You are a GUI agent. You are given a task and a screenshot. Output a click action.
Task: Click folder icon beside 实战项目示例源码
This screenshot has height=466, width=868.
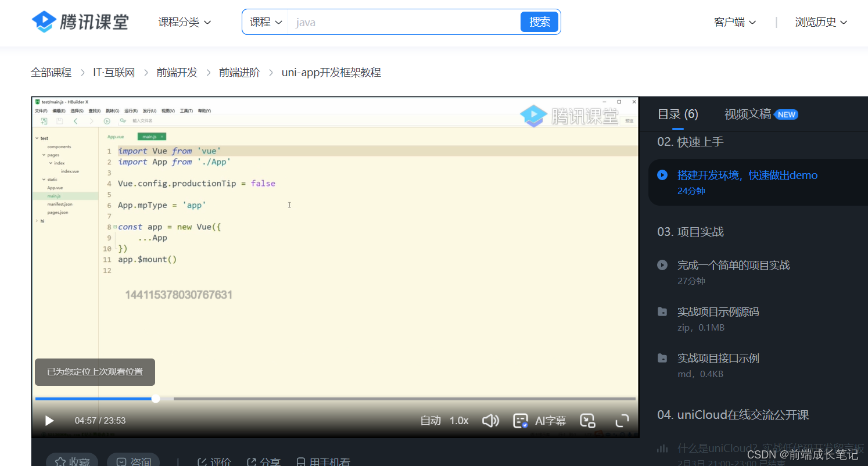click(662, 311)
